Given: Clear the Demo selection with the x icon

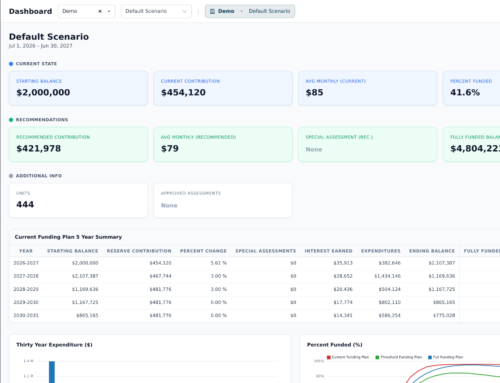Looking at the screenshot, I should click(x=100, y=11).
